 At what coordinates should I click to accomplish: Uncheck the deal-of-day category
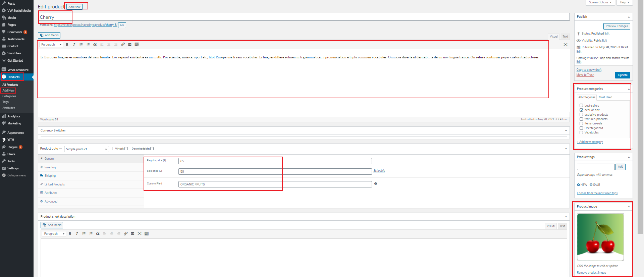pyautogui.click(x=581, y=110)
